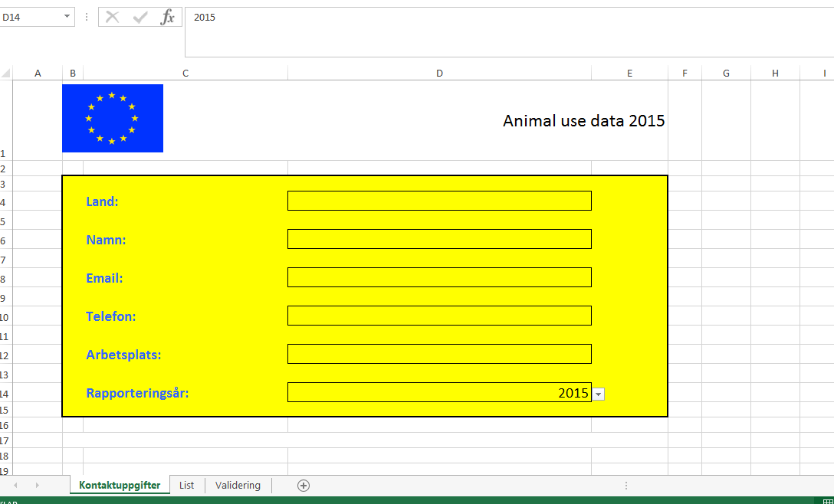Select the Arbetsplats input cell
834x504 pixels.
pos(439,354)
